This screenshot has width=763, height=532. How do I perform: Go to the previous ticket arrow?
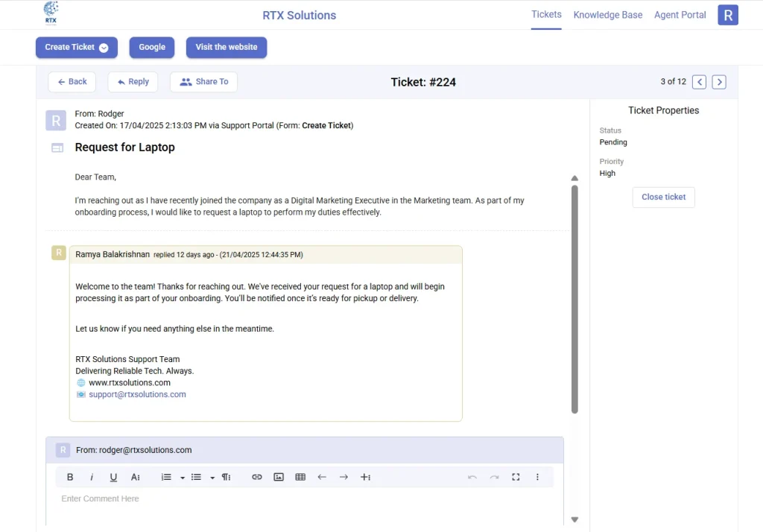pyautogui.click(x=699, y=82)
